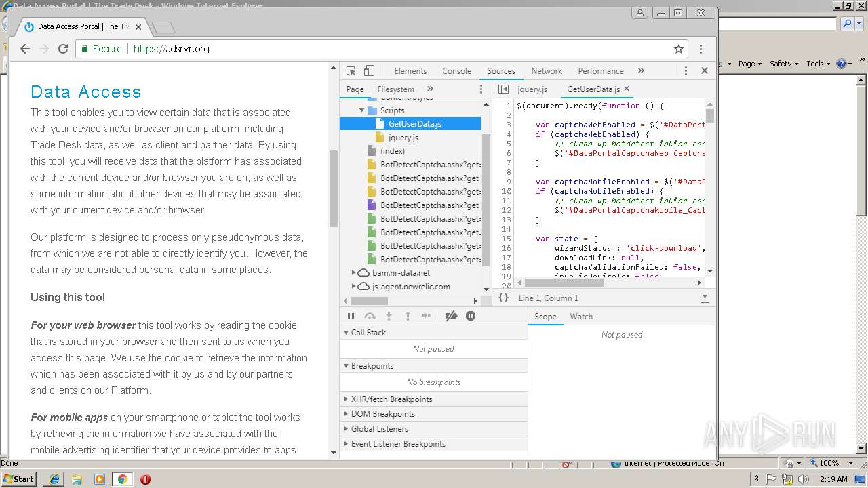Toggle the console drawer icon in editor status bar
This screenshot has width=868, height=488.
705,298
